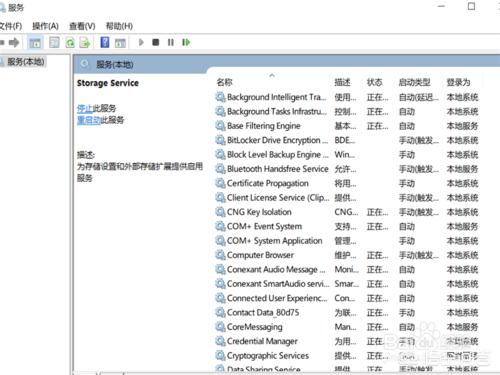Click the export list toolbar icon
This screenshot has height=375, width=500.
coord(85,43)
